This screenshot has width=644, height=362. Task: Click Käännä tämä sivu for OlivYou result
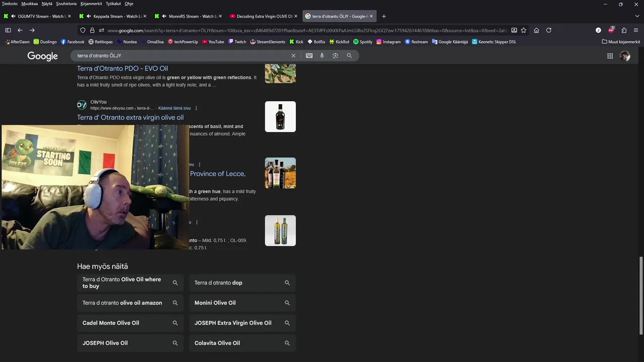click(175, 108)
